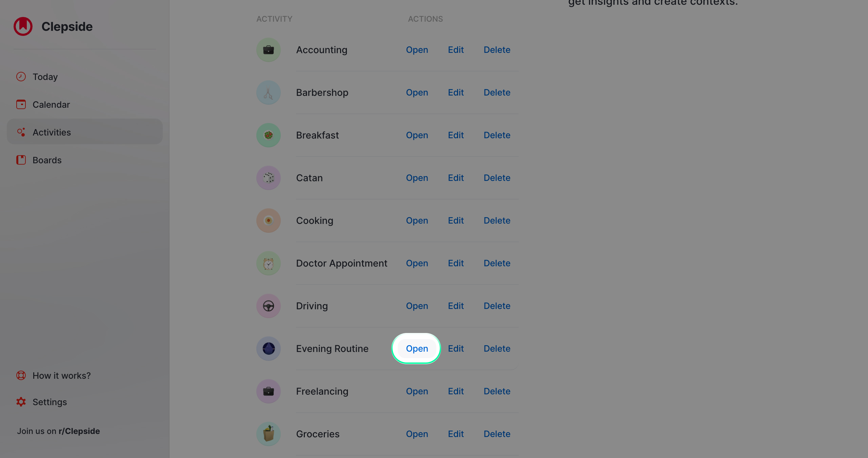Switch to the Calendar section
This screenshot has width=868, height=458.
coord(51,104)
